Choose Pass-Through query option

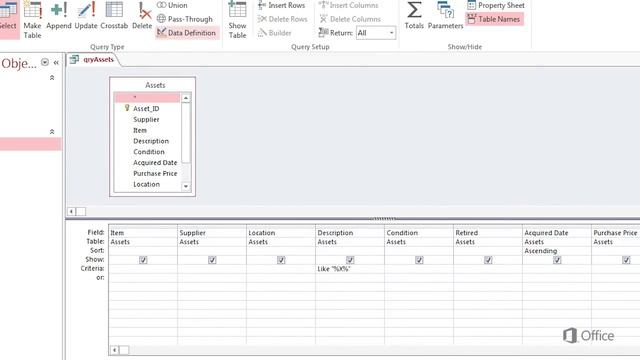click(x=185, y=19)
